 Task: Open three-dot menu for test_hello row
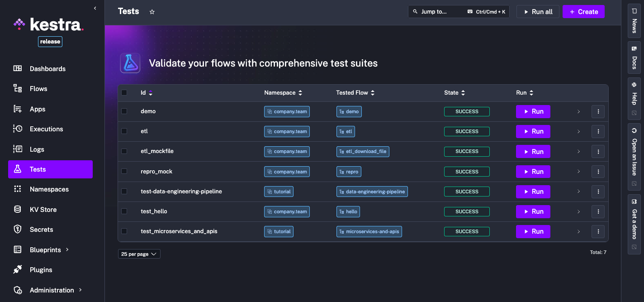598,211
